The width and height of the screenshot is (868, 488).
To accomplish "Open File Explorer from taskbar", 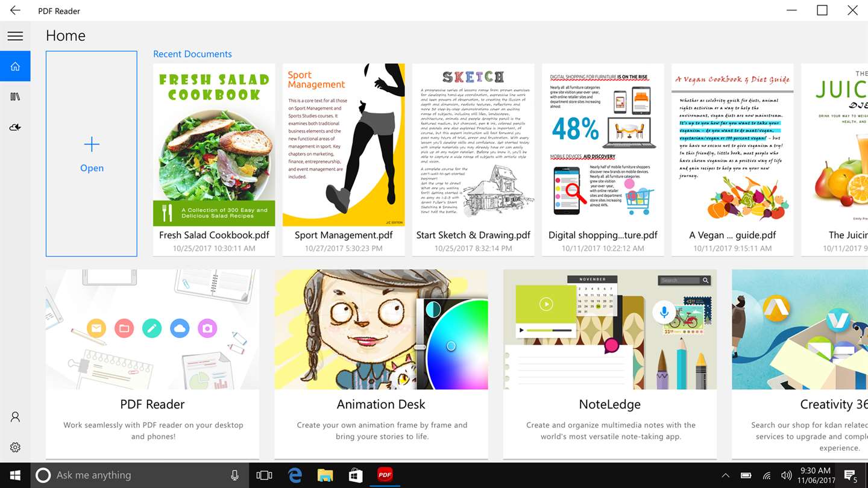I will (325, 475).
